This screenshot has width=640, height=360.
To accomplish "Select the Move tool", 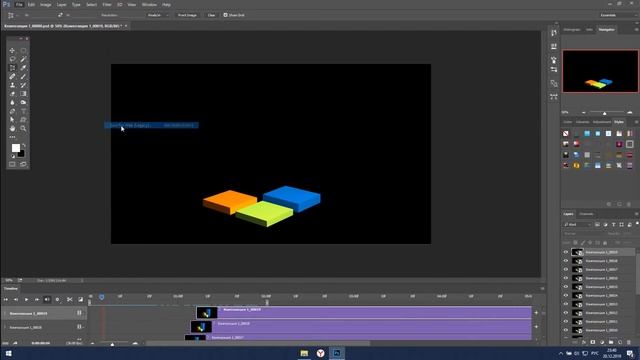I will (x=12, y=51).
